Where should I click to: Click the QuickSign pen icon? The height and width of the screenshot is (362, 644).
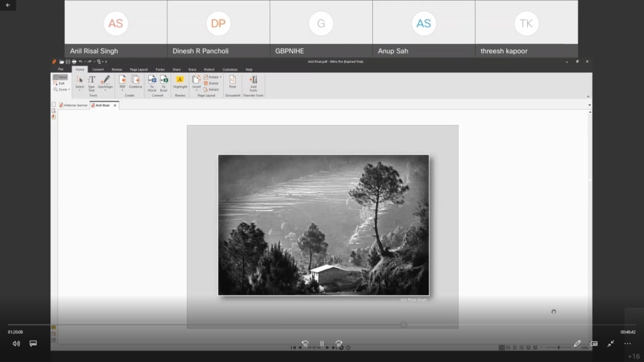(x=105, y=80)
